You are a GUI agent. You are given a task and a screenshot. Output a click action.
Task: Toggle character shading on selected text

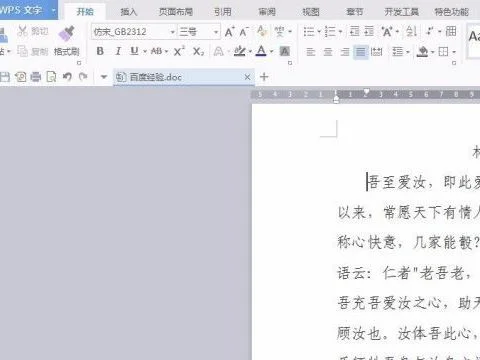285,51
